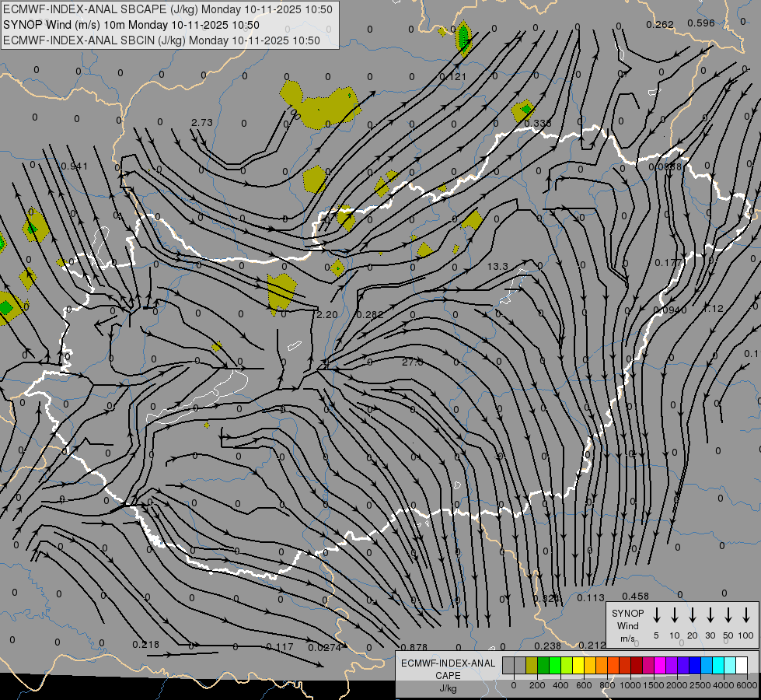The width and height of the screenshot is (761, 700).
Task: Click the 10 m/s wind arrow in legend
Action: [x=675, y=615]
